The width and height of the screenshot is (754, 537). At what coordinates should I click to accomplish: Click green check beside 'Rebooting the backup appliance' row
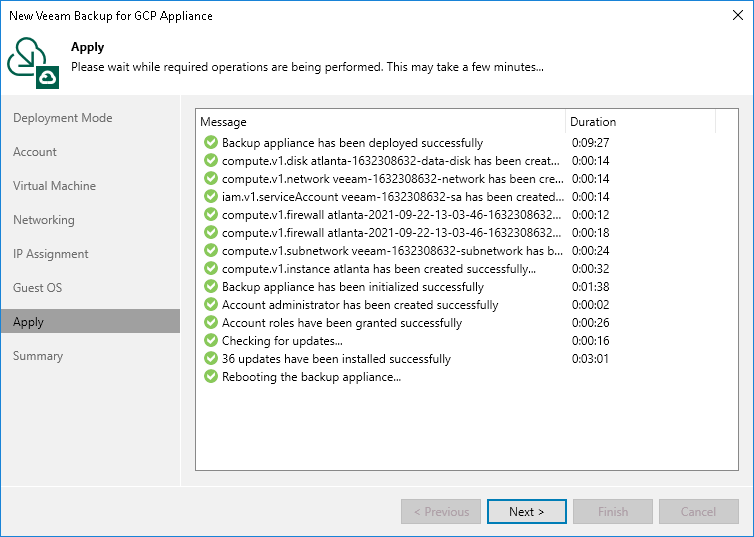tap(211, 376)
